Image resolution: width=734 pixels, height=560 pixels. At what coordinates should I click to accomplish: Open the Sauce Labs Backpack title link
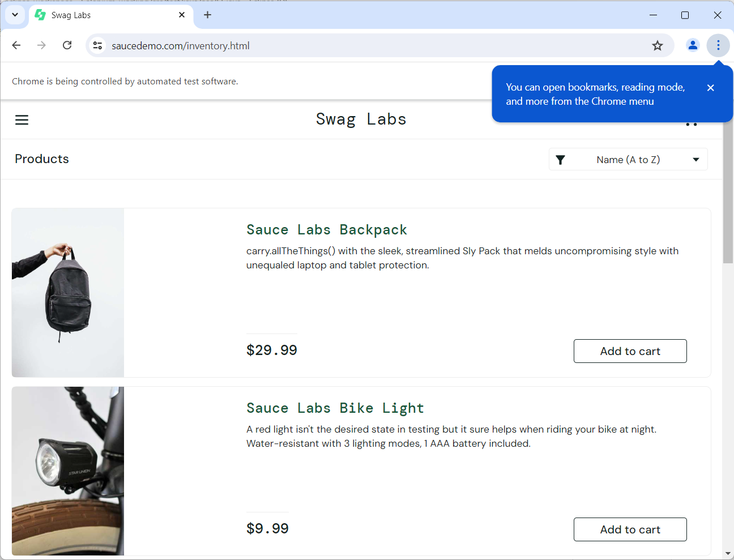(x=326, y=230)
